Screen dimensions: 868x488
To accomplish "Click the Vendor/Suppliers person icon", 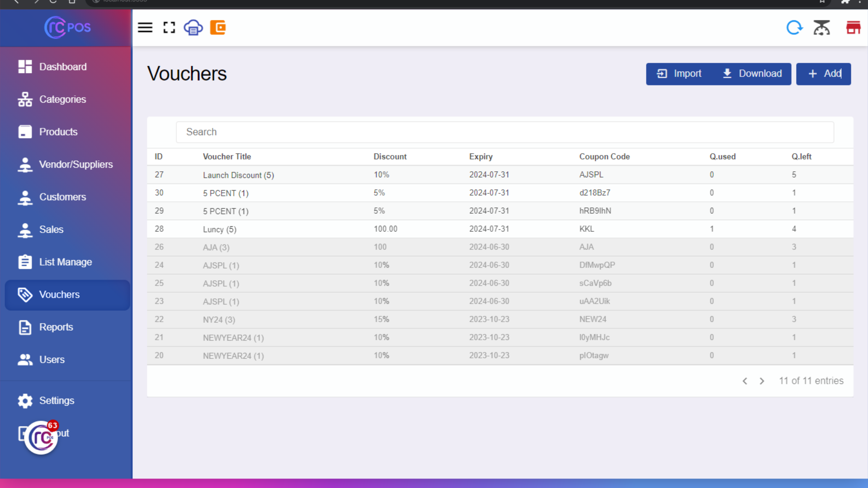I will coord(25,164).
